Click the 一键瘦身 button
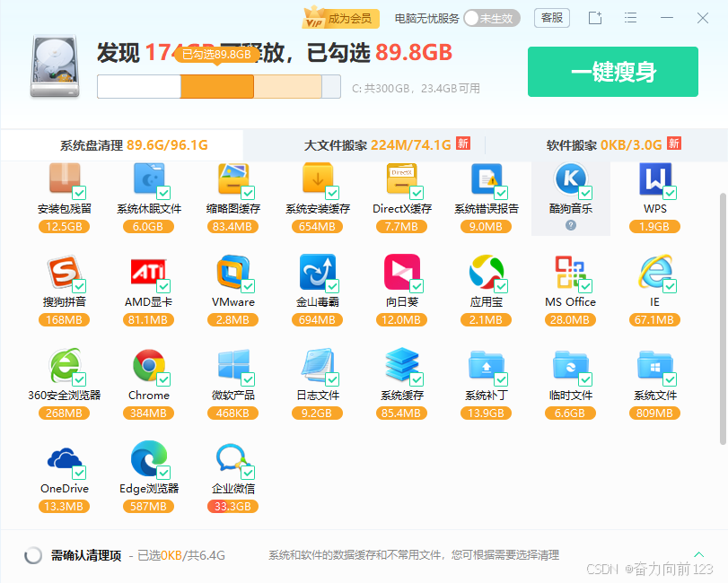 tap(613, 72)
